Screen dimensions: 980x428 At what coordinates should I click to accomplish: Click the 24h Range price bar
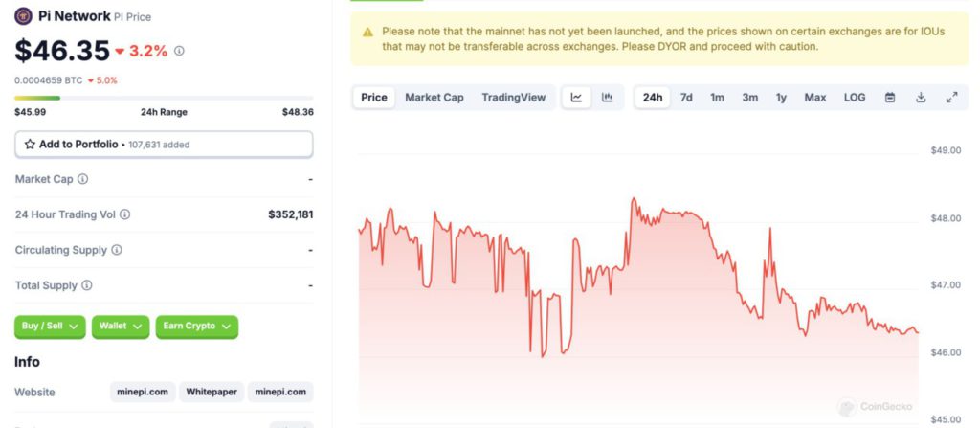point(164,98)
